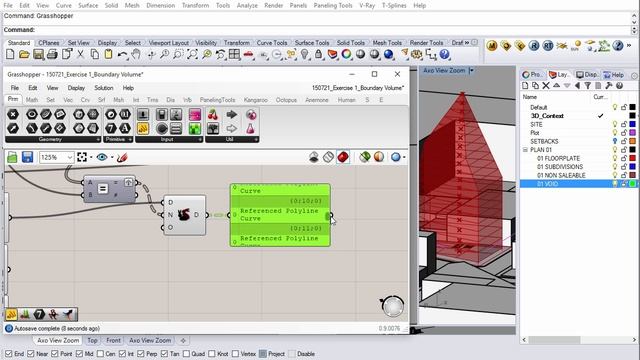
Task: Open Grasshopper Solution menu
Action: coord(104,88)
